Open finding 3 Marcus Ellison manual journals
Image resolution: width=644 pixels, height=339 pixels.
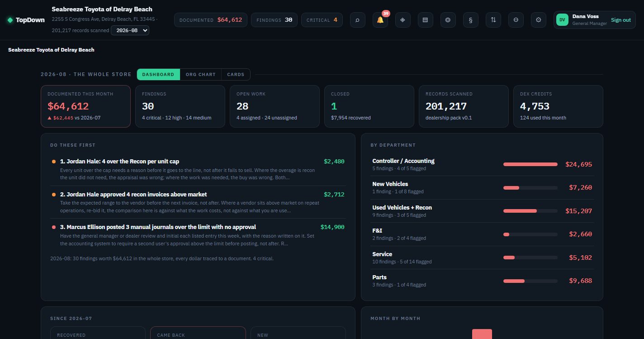pyautogui.click(x=198, y=235)
